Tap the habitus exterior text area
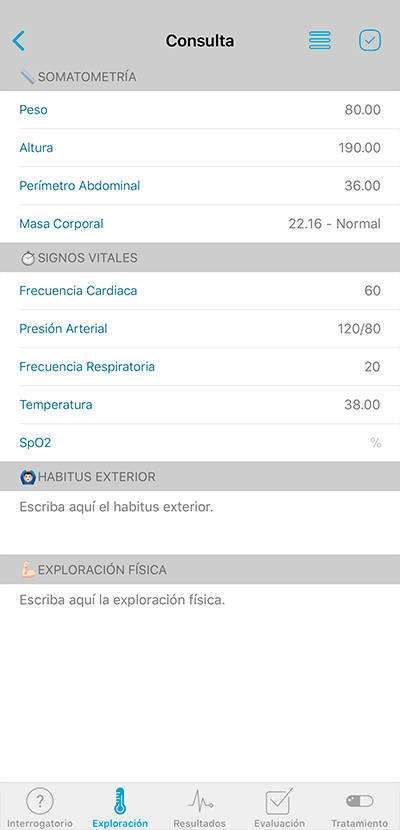This screenshot has height=830, width=400. (x=200, y=522)
